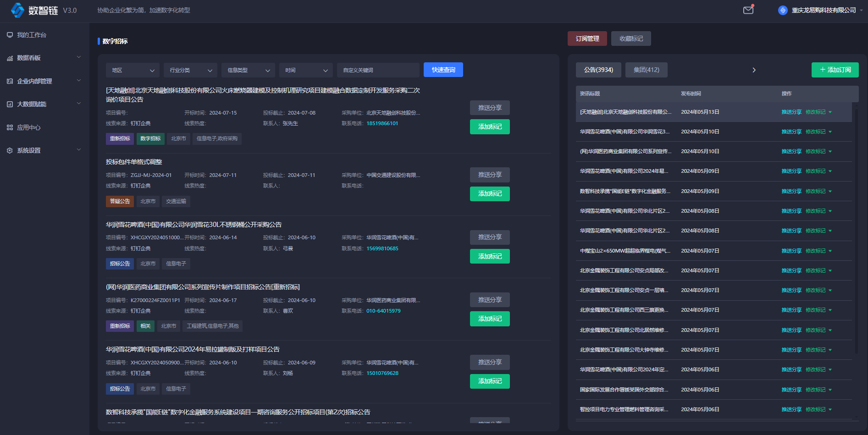This screenshot has width=868, height=435.
Task: Open the 时间 filter dropdown
Action: click(x=306, y=70)
